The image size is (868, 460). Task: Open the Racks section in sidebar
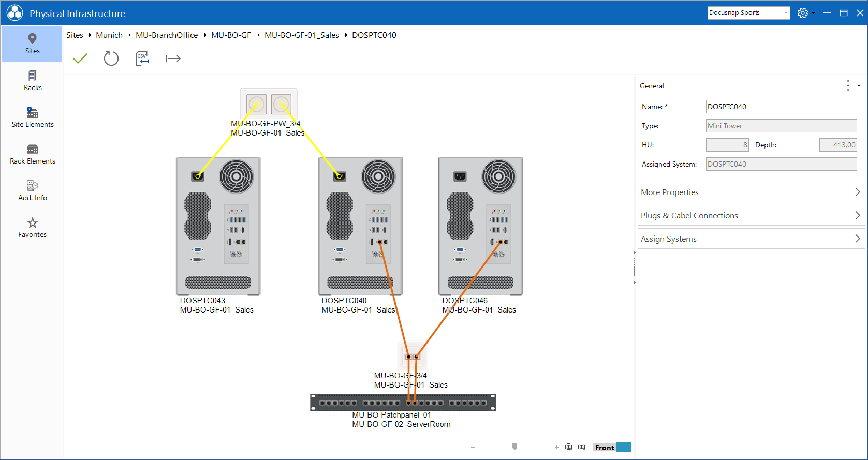(32, 81)
